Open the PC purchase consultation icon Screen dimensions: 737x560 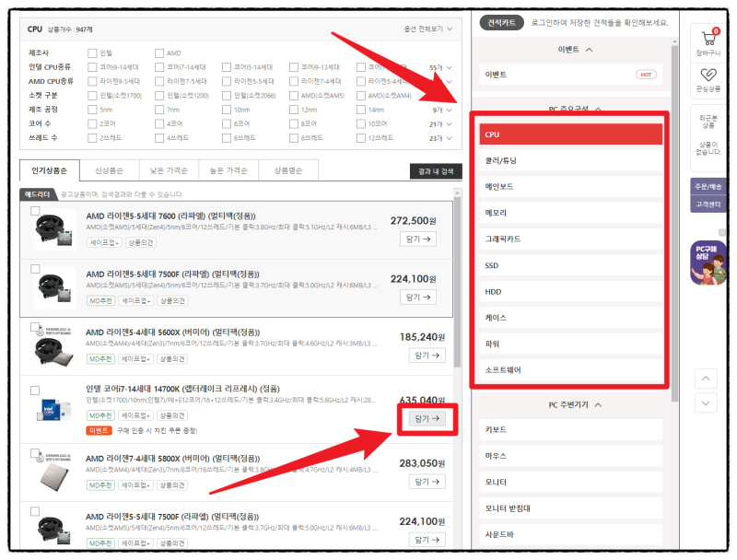coord(708,262)
